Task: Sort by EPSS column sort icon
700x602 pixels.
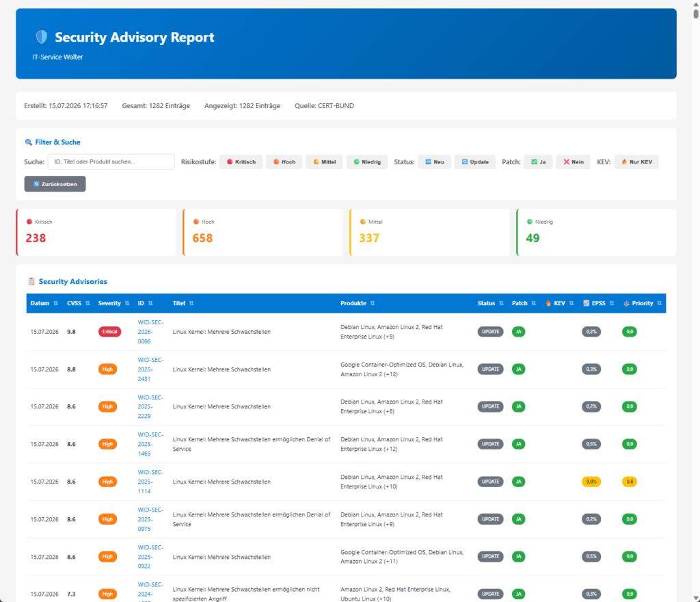Action: click(x=612, y=303)
